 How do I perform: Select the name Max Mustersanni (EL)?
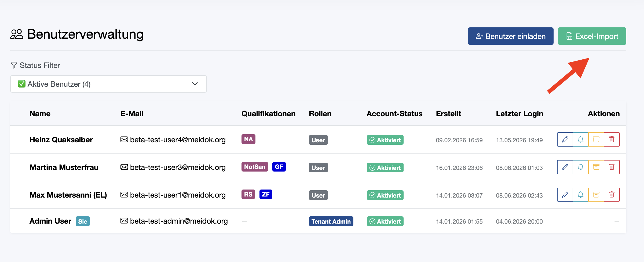tap(68, 195)
